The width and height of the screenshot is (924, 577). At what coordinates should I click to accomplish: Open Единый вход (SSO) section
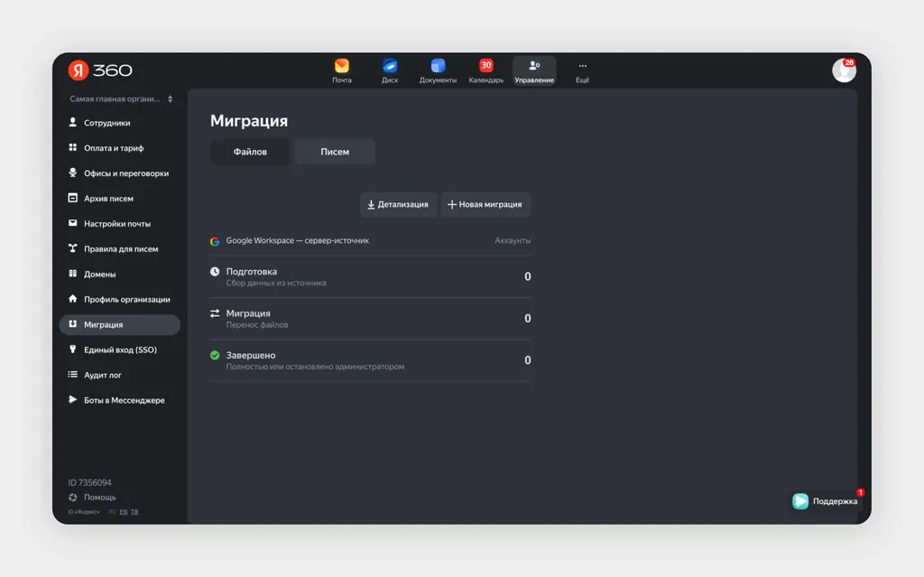pyautogui.click(x=120, y=349)
